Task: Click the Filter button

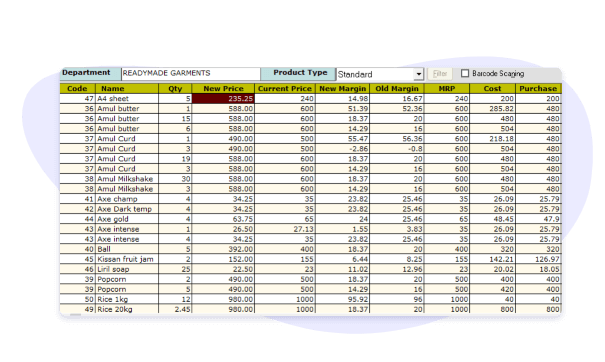Action: pos(440,74)
